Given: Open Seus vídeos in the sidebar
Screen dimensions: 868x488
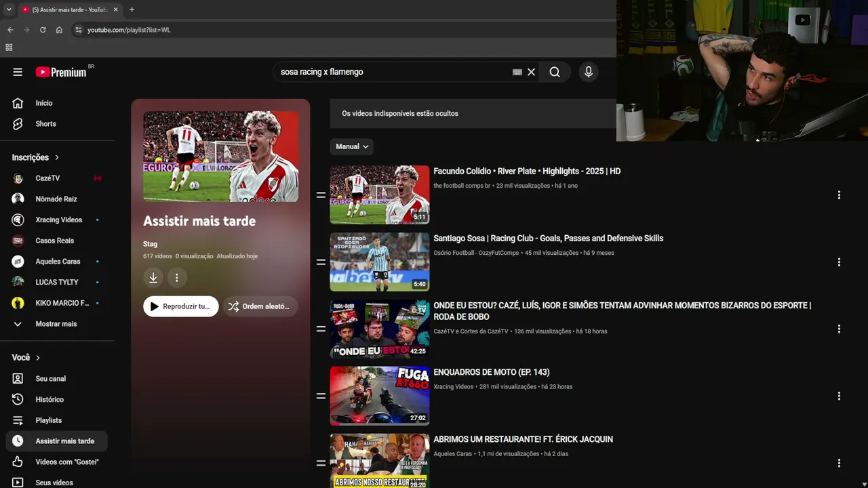Looking at the screenshot, I should pyautogui.click(x=56, y=483).
